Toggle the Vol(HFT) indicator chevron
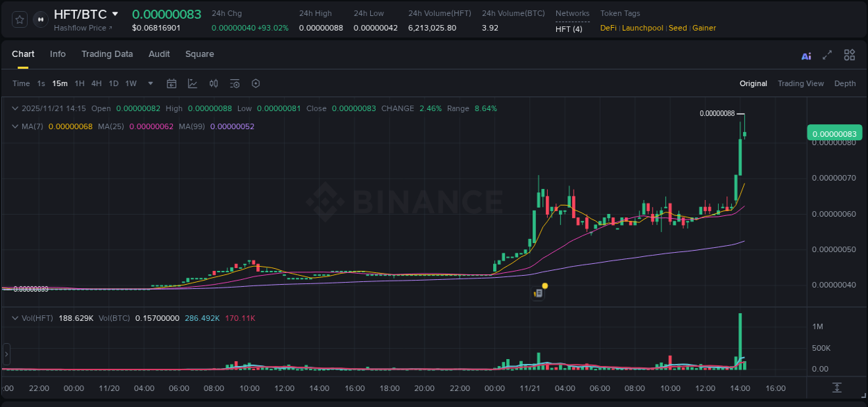Viewport: 868px width, 407px height. (15, 317)
